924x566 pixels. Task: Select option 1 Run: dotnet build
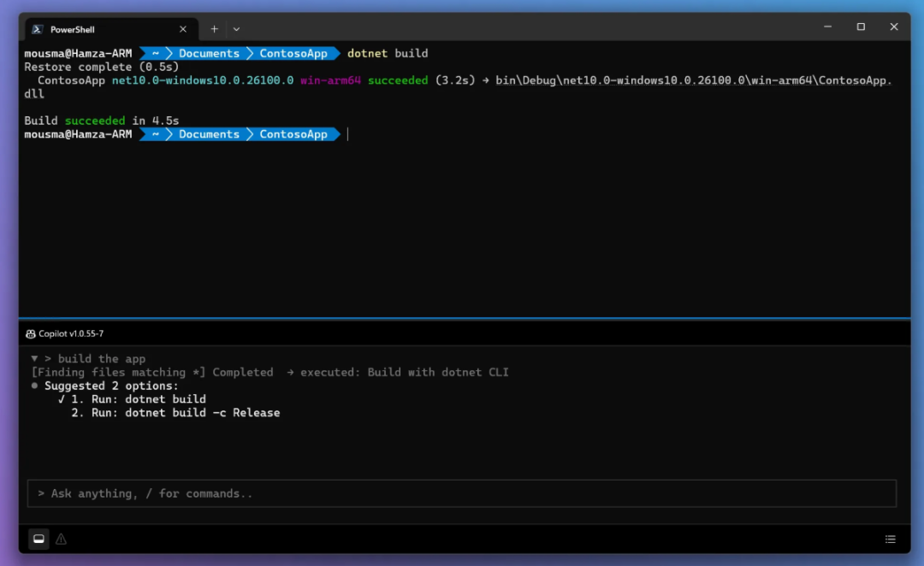tap(139, 399)
